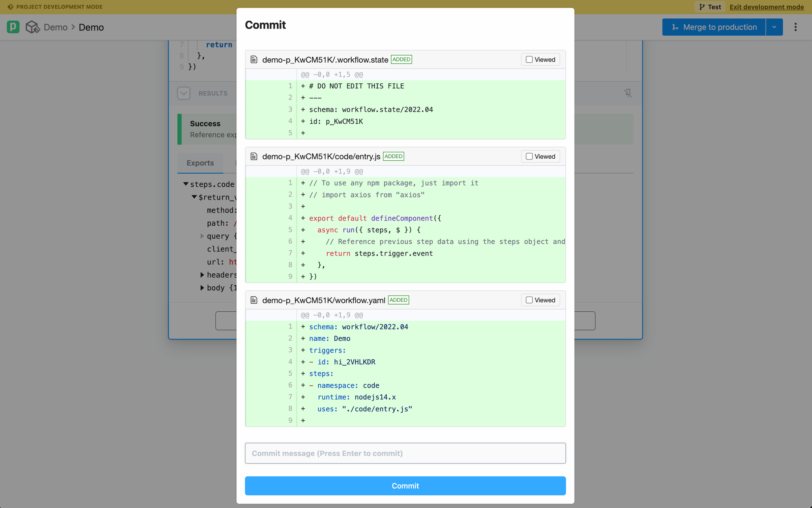Open Merge to production dropdown arrow
812x508 pixels.
[774, 27]
